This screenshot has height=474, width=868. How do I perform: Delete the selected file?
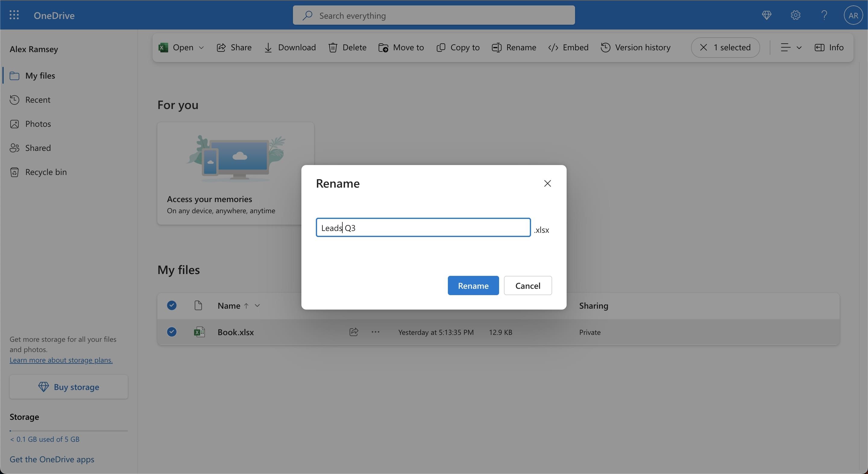pos(347,48)
